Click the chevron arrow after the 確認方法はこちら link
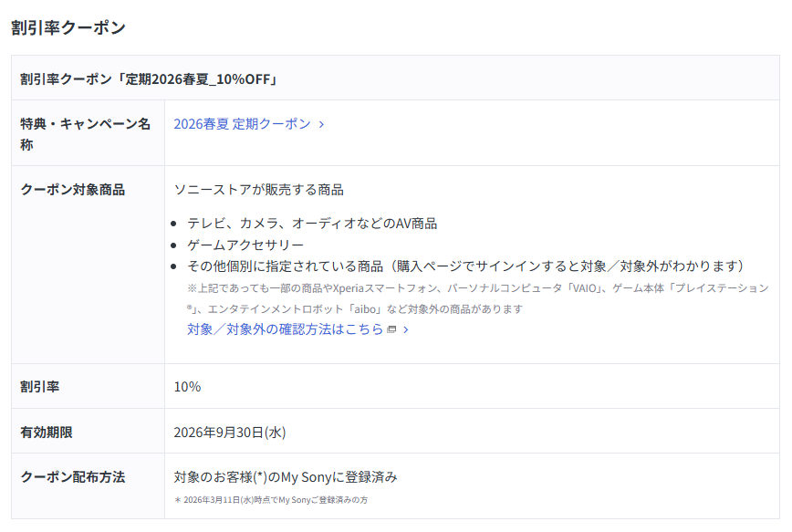This screenshot has height=532, width=792. click(406, 330)
